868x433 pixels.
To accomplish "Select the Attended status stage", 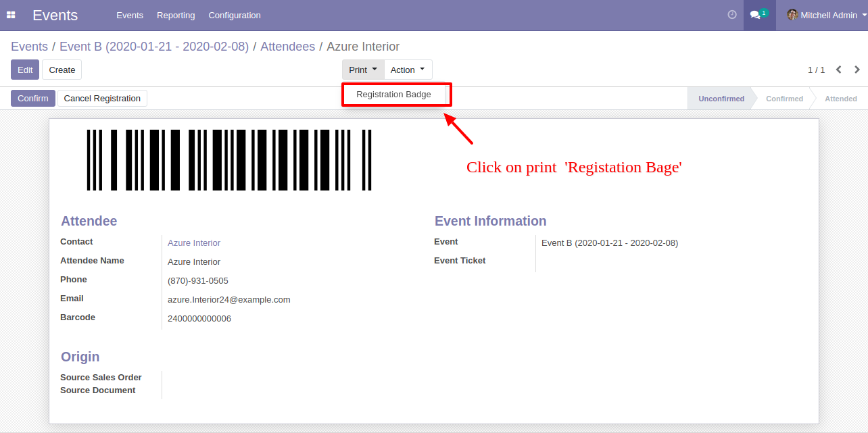I will click(841, 99).
